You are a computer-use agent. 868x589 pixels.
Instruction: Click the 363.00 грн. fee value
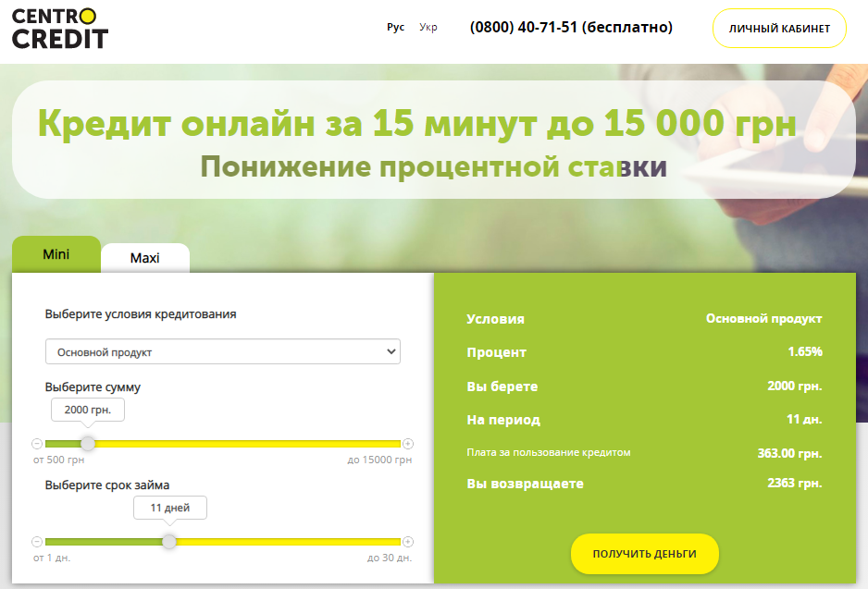click(790, 453)
